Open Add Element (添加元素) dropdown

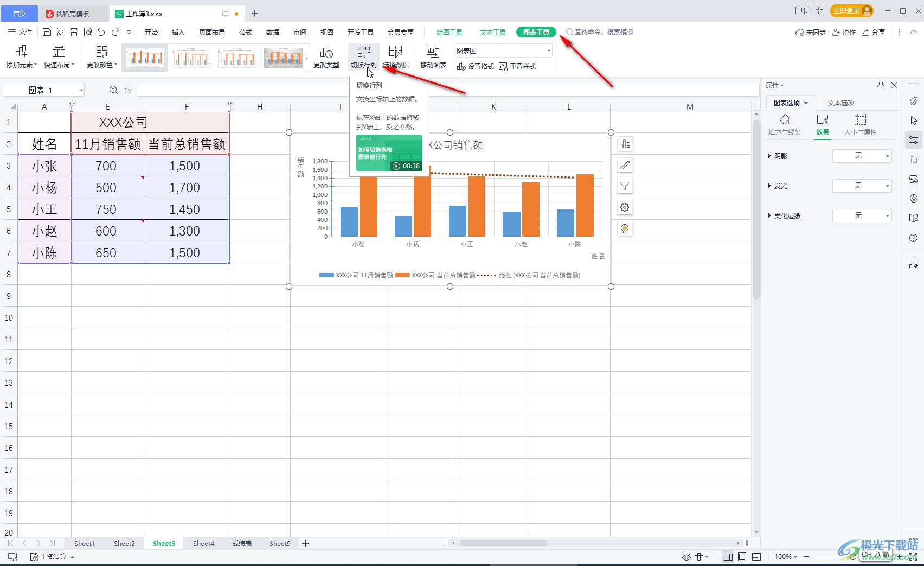21,57
